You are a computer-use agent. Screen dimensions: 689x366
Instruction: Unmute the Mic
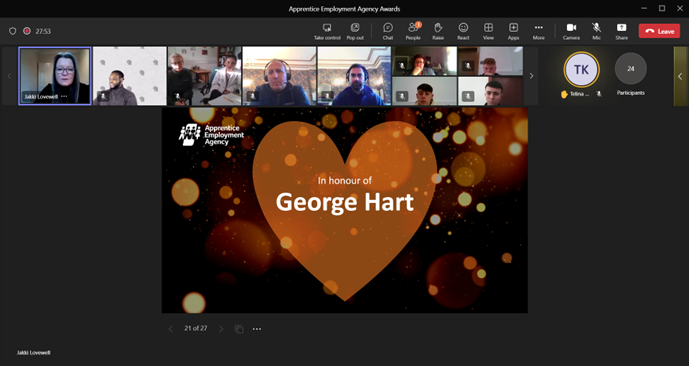596,31
